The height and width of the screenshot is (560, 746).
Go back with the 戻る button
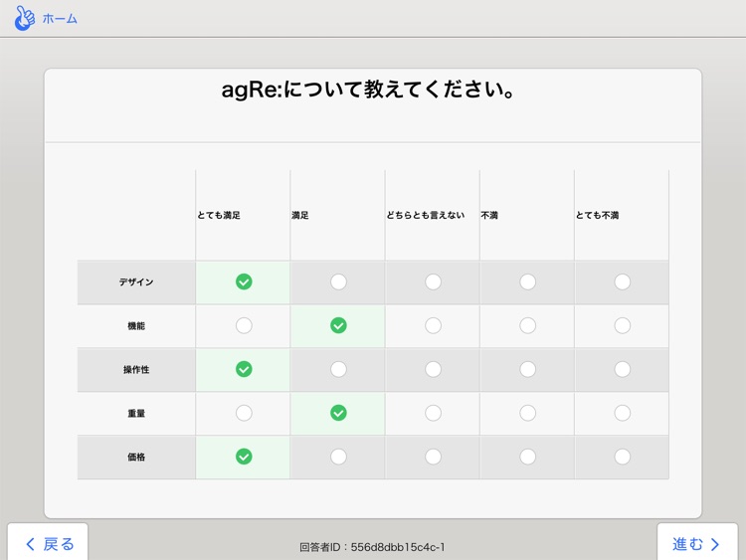pos(49,543)
